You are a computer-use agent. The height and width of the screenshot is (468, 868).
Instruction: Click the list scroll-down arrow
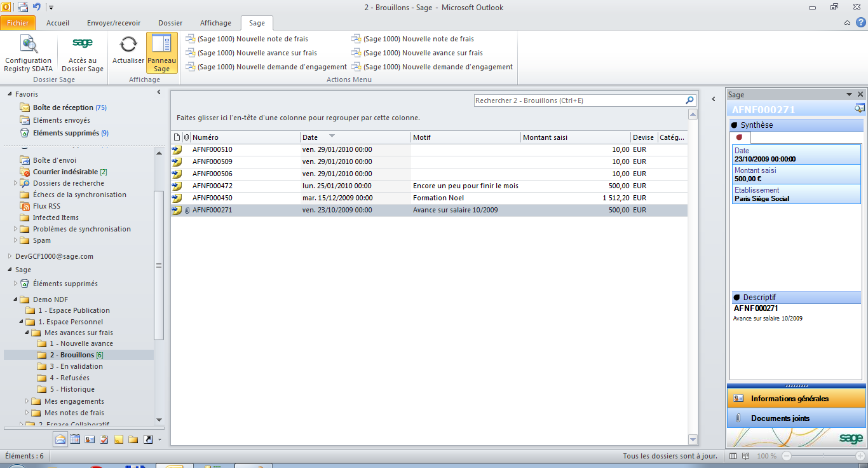[693, 439]
